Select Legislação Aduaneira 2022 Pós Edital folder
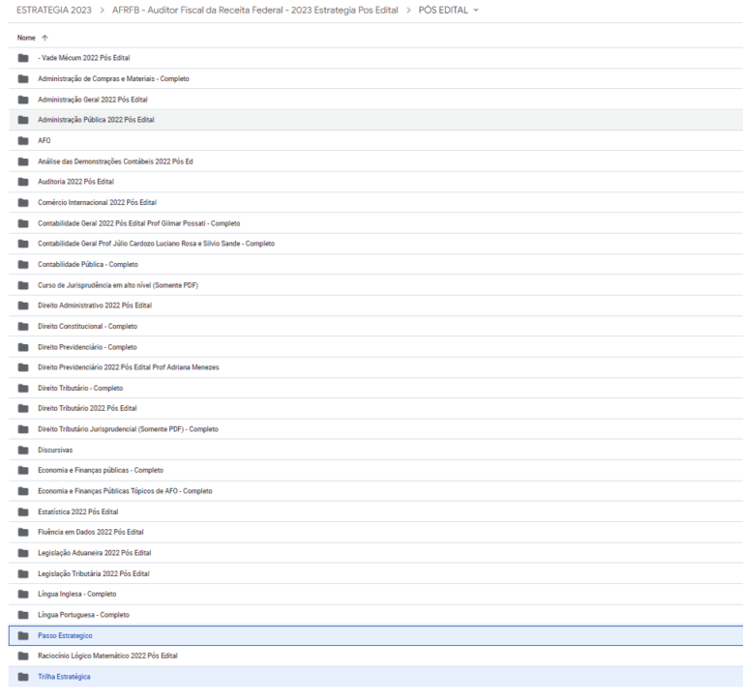The height and width of the screenshot is (700, 743). pos(375,553)
